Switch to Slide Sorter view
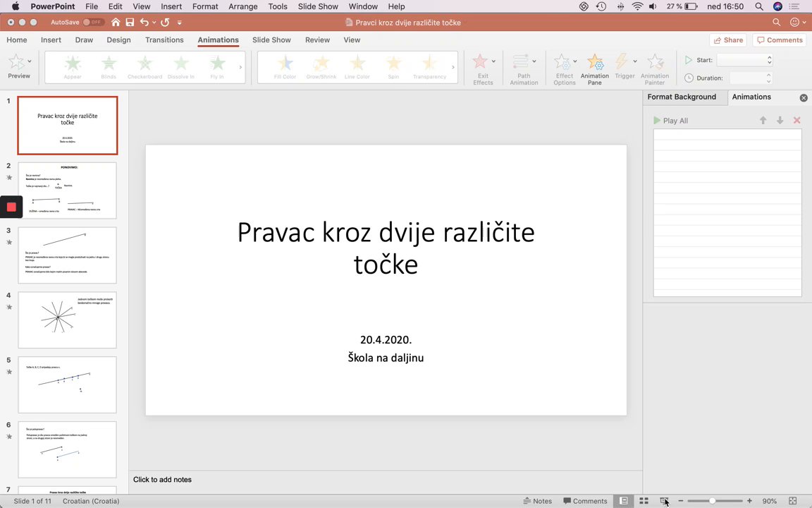 644,501
